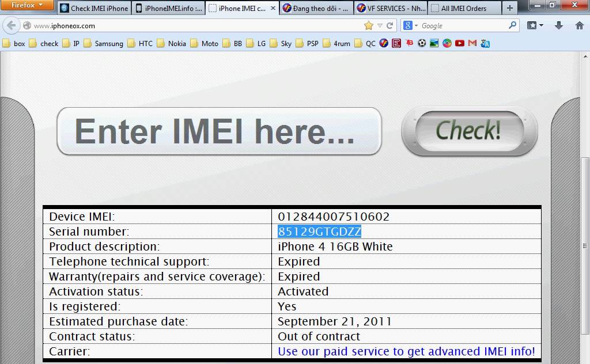This screenshot has height=364, width=590.
Task: Open the BB bookmarks folder
Action: 232,44
